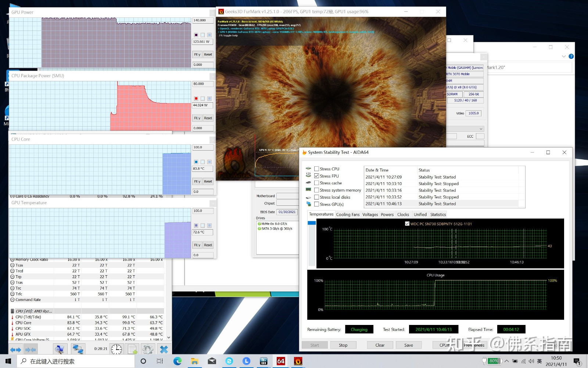Open Mail app from taskbar
The height and width of the screenshot is (368, 588).
212,361
